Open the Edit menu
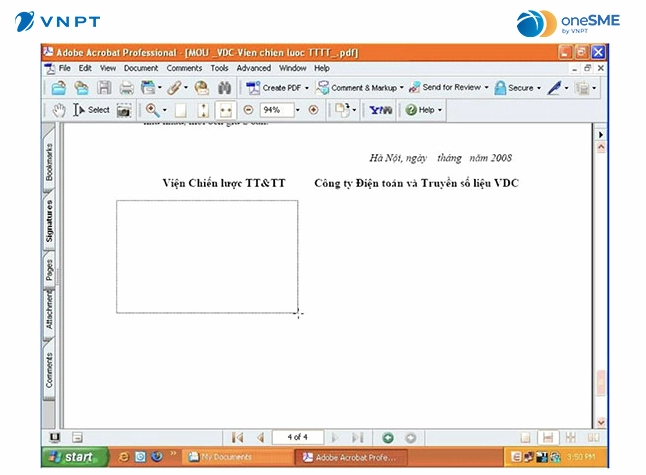This screenshot has height=475, width=646. pos(85,68)
